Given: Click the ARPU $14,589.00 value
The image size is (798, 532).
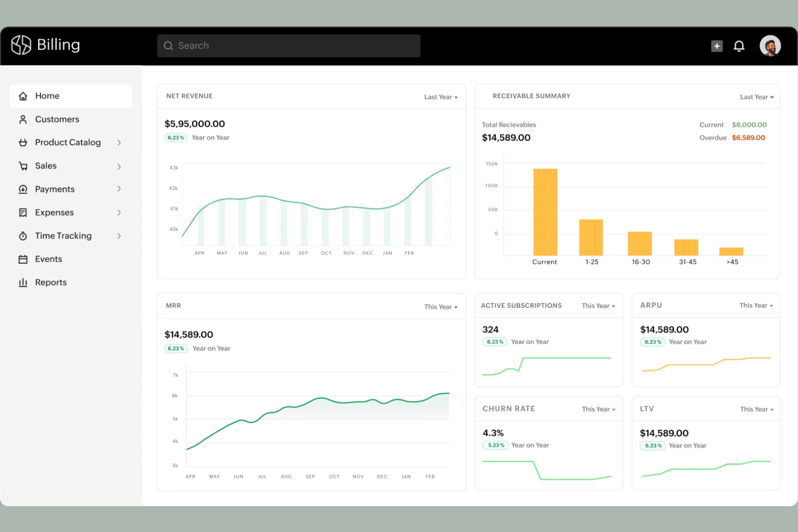Looking at the screenshot, I should (664, 329).
